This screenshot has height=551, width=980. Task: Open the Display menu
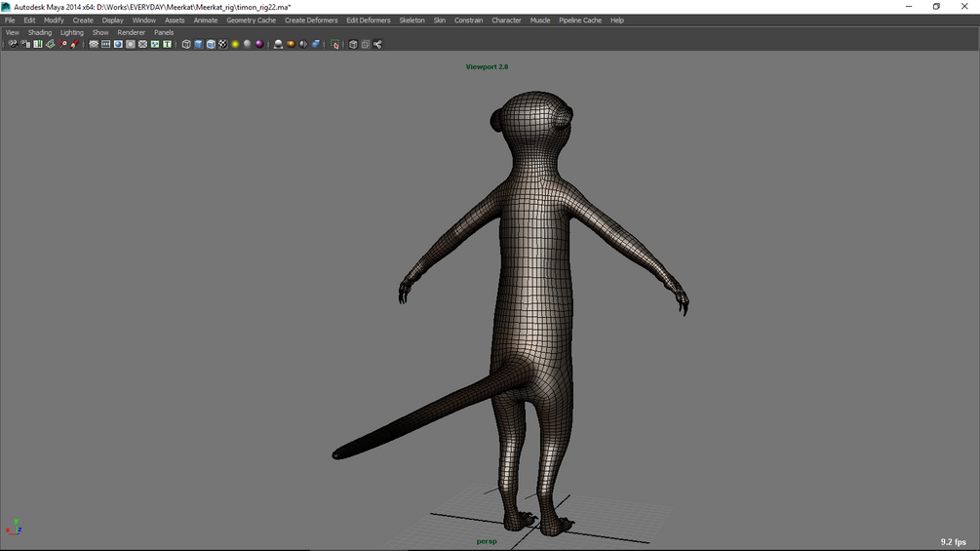pyautogui.click(x=112, y=20)
